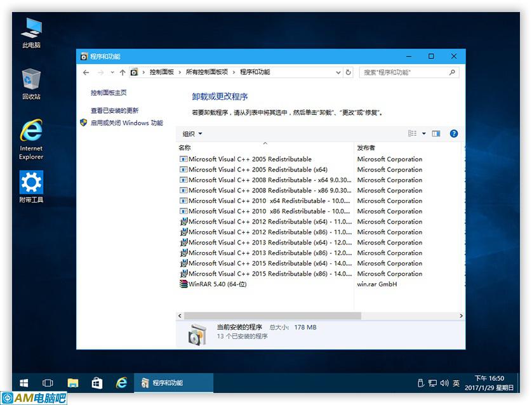
Task: Open view options dropdown arrow
Action: [x=424, y=134]
